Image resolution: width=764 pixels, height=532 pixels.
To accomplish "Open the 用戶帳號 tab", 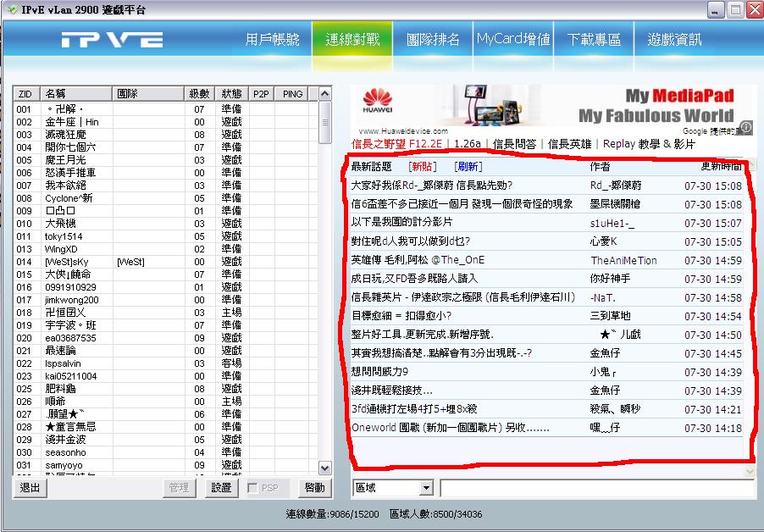I will [x=272, y=39].
